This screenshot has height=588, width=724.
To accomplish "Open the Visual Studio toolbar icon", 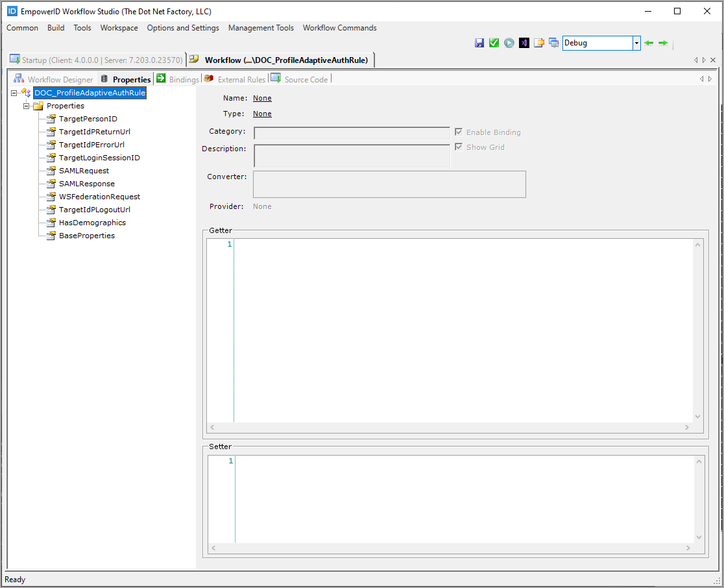I will 524,43.
